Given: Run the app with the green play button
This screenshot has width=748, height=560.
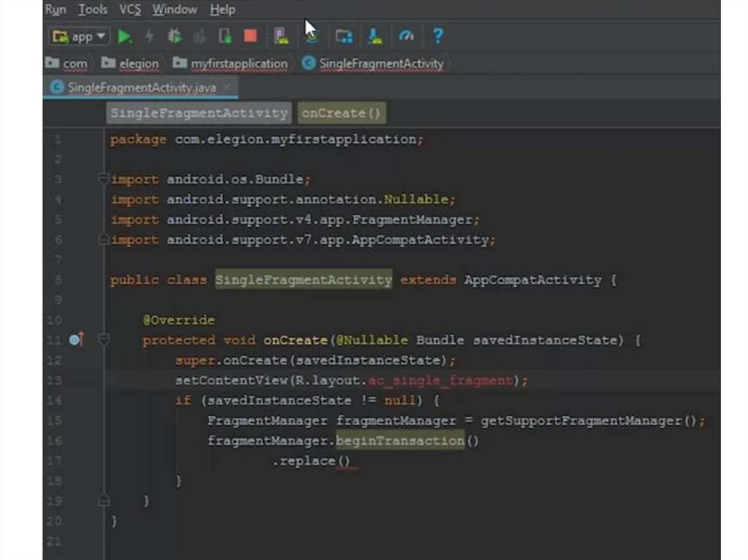Looking at the screenshot, I should [x=125, y=36].
